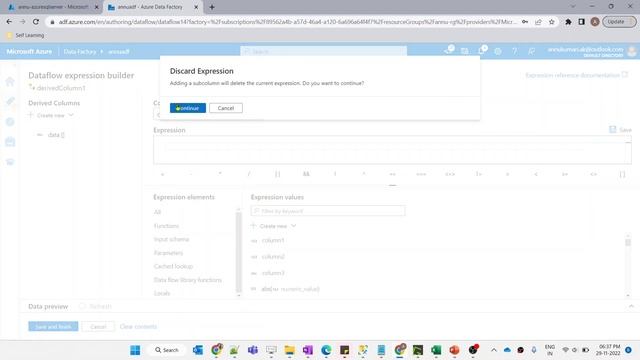Confirm with the Continue button
This screenshot has width=640, height=360.
tap(188, 108)
